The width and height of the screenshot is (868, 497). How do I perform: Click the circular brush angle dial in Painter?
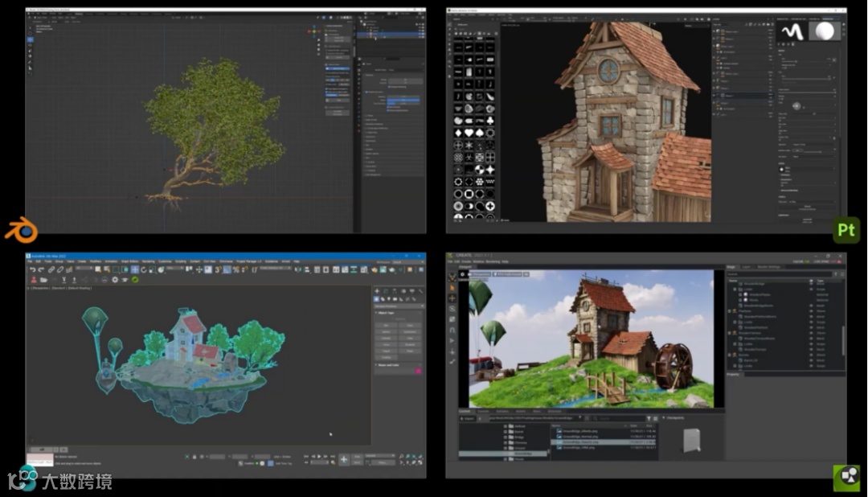point(796,106)
